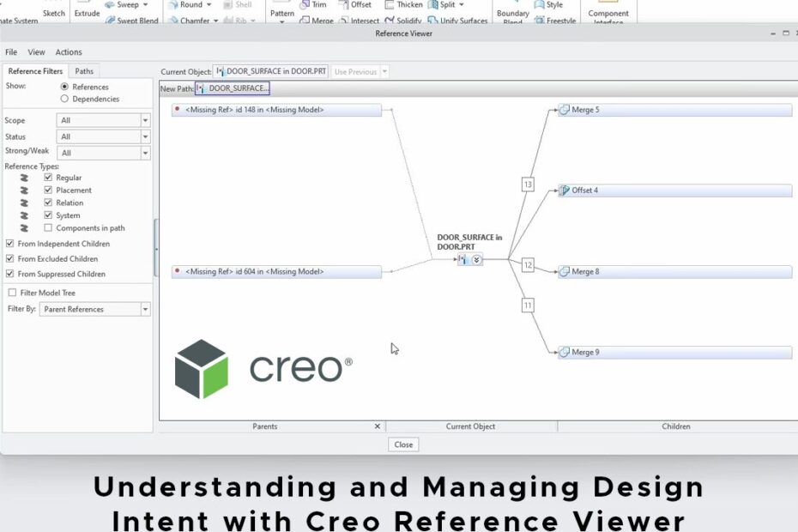Expand the DOOR_SURFACE node chevron button

point(476,260)
